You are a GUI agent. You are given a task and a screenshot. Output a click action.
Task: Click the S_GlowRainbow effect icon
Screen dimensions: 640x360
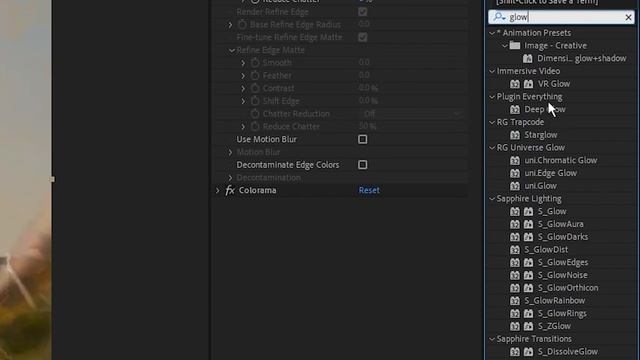click(x=515, y=300)
